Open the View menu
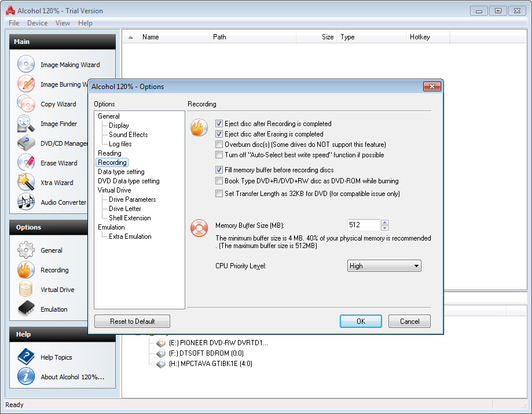The width and height of the screenshot is (532, 414). (63, 23)
